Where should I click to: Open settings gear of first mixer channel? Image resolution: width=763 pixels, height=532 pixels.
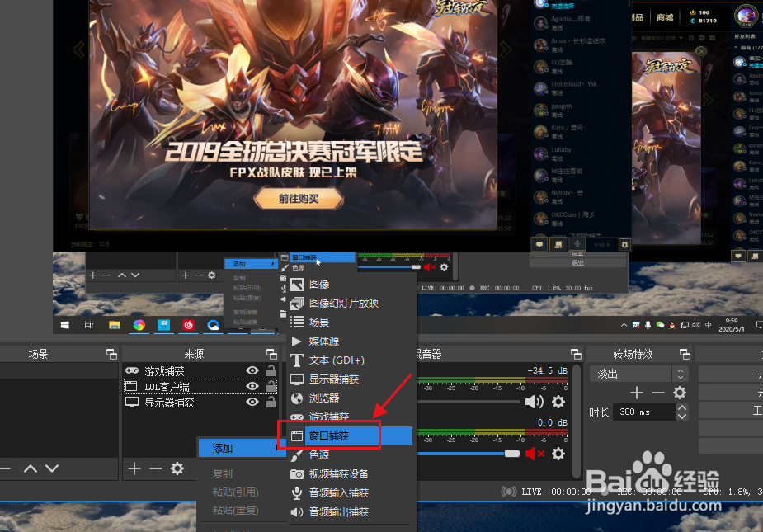tap(558, 402)
